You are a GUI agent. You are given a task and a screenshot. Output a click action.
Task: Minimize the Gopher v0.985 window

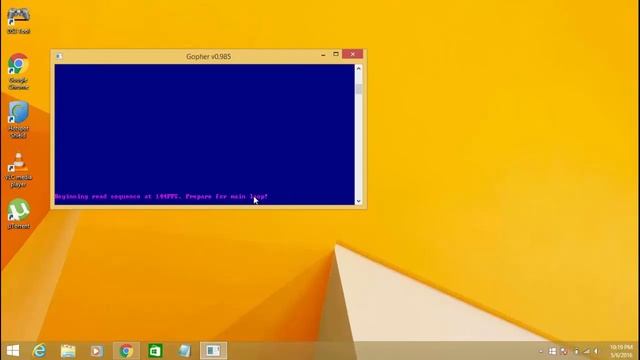pyautogui.click(x=323, y=54)
